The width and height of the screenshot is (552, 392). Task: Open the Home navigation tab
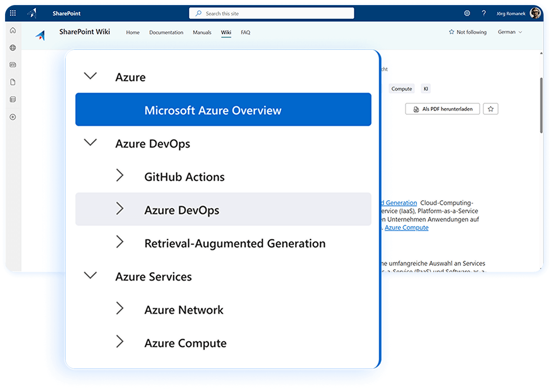click(x=133, y=33)
